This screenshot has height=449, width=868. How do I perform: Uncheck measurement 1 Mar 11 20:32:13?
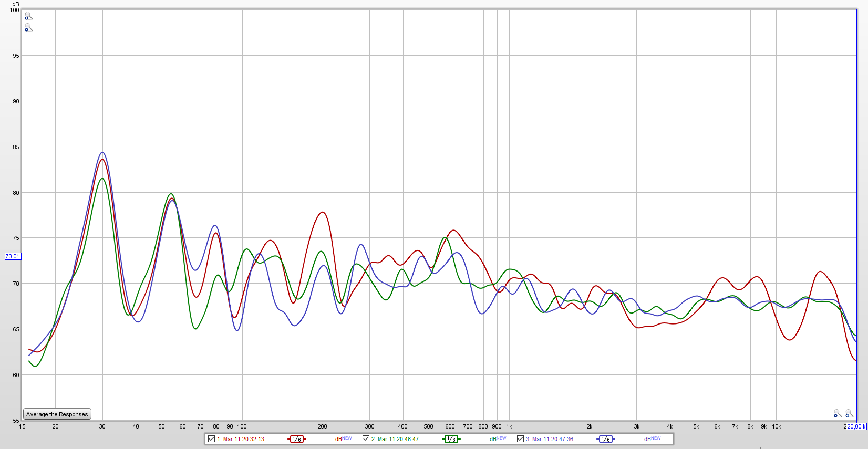212,439
